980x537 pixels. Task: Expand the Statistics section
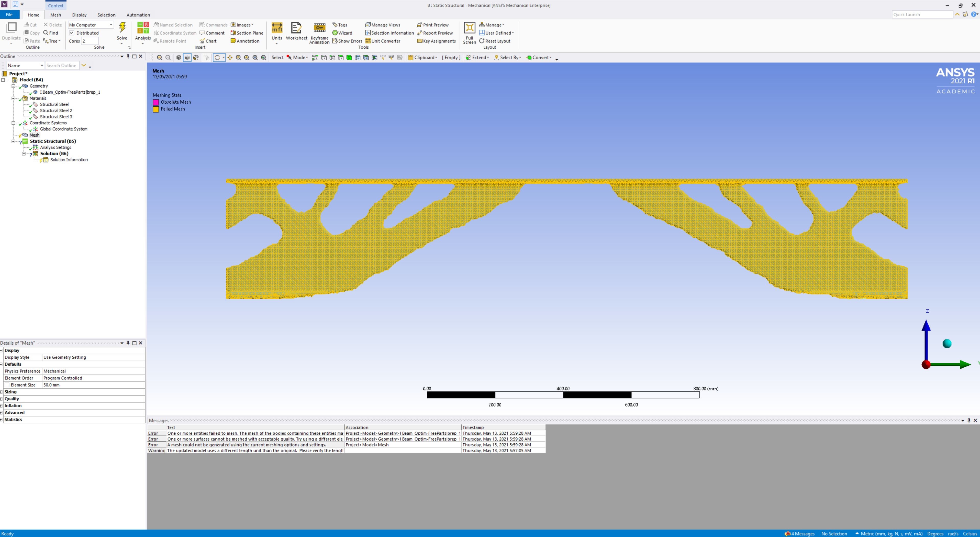coord(2,419)
